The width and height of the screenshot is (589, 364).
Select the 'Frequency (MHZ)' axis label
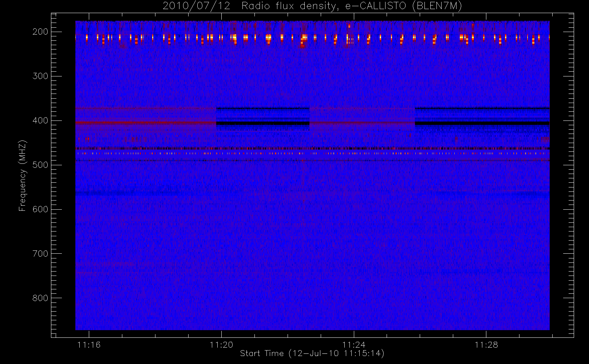[x=23, y=175]
